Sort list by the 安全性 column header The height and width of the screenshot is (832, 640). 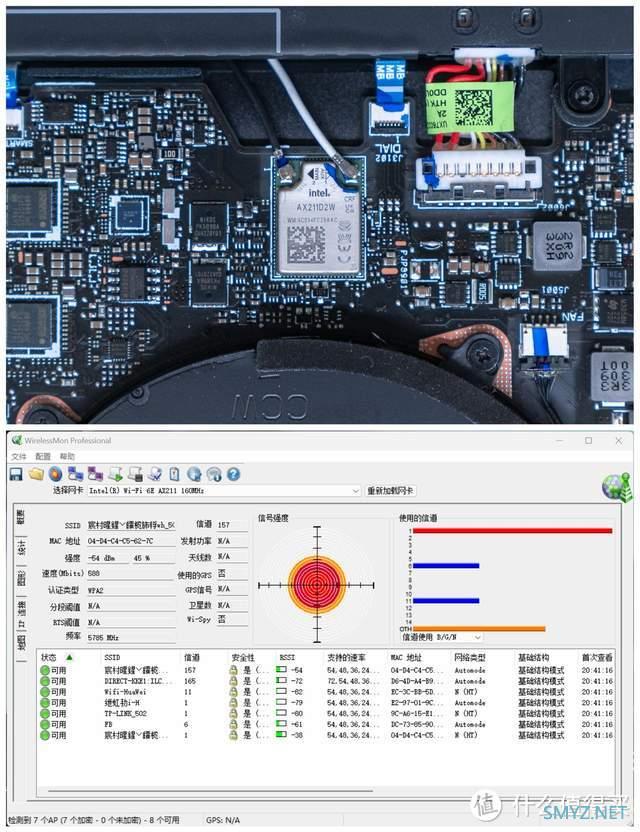pyautogui.click(x=252, y=657)
